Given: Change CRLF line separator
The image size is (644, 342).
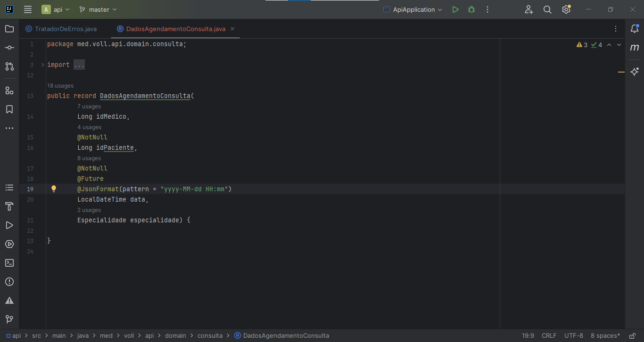Looking at the screenshot, I should (549, 336).
